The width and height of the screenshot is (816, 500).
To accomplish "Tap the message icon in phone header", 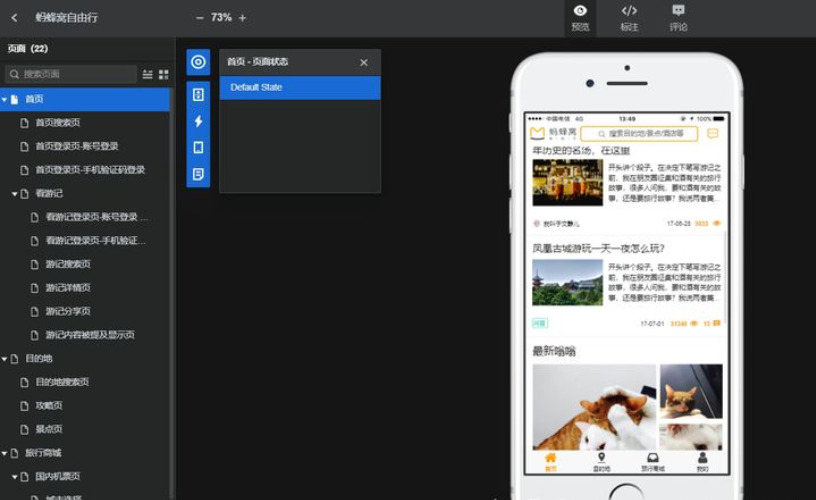I will click(712, 134).
